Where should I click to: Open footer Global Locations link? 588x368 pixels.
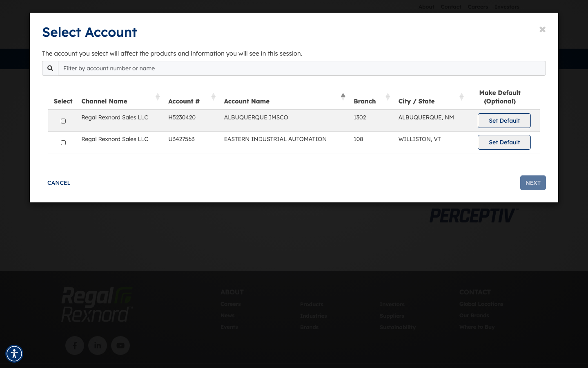[481, 304]
